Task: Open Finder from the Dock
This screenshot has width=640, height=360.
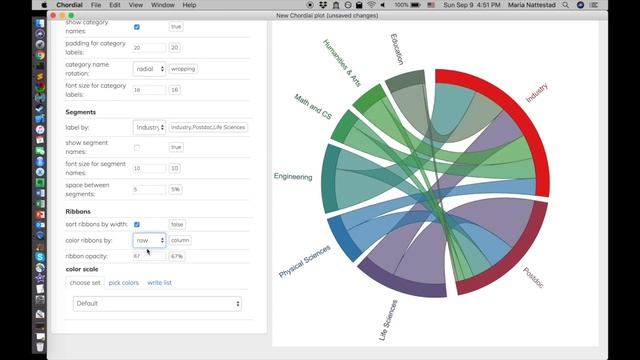Action: [x=40, y=23]
